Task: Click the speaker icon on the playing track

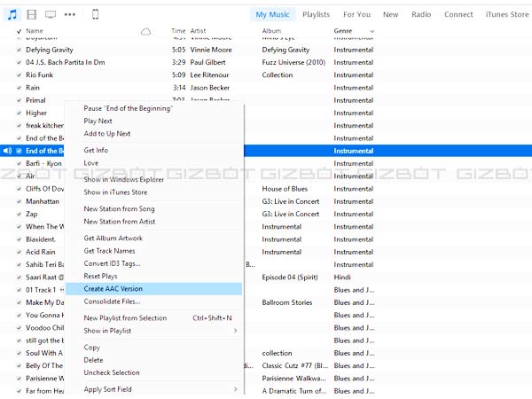Action: pyautogui.click(x=7, y=151)
